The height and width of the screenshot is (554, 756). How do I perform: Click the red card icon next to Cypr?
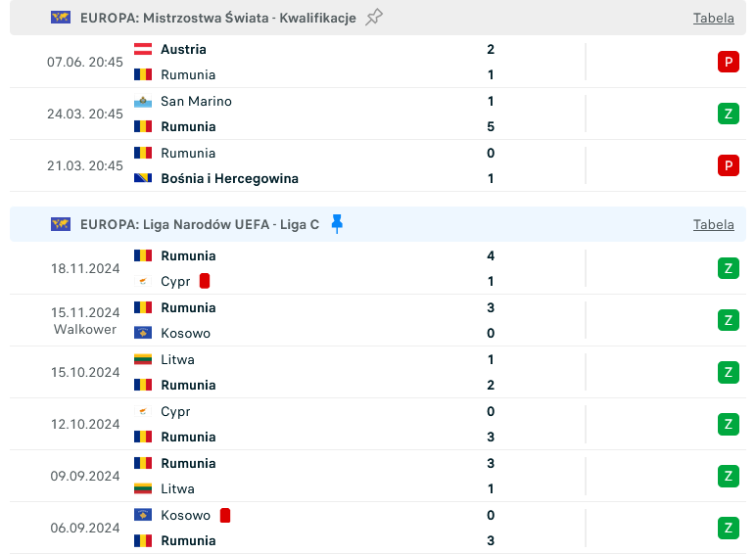tap(205, 281)
